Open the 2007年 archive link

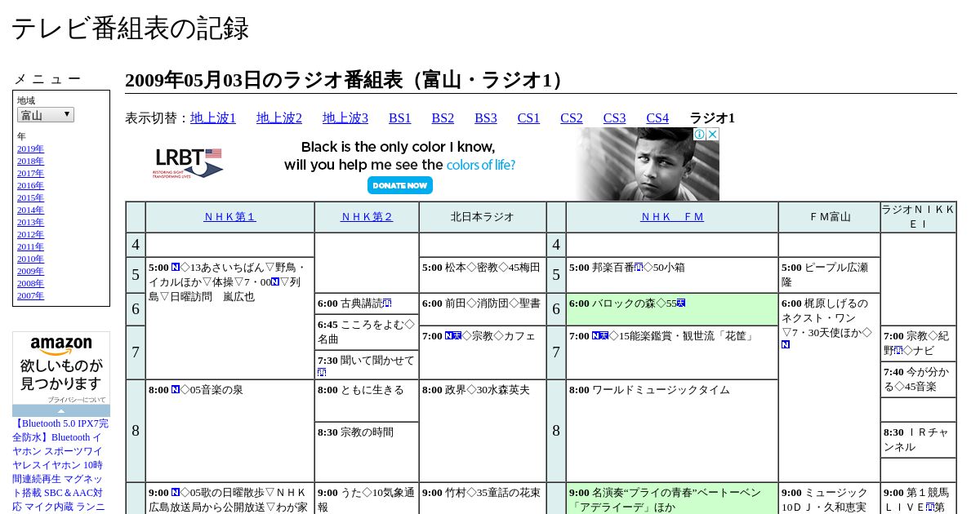coord(30,295)
